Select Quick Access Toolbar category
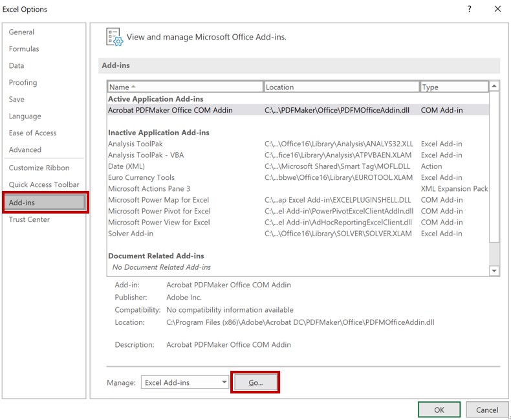The image size is (511, 420). pyautogui.click(x=44, y=185)
